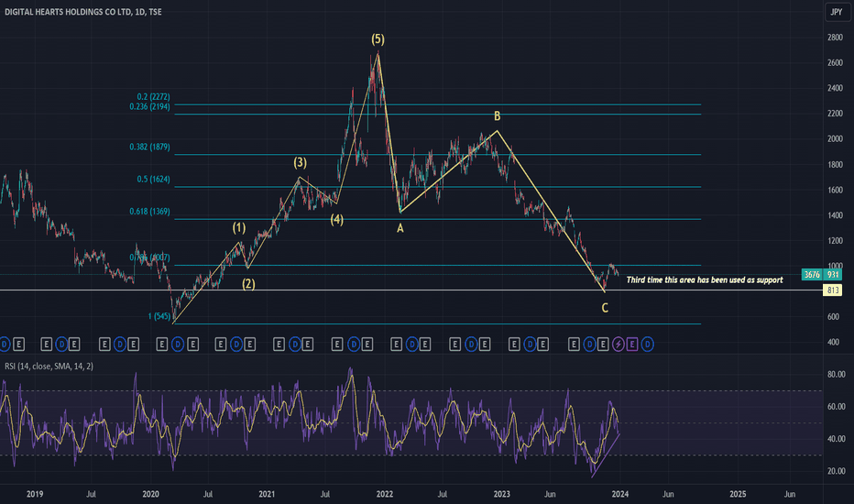The width and height of the screenshot is (854, 504).
Task: Select the corrective wave B label
Action: pyautogui.click(x=498, y=116)
